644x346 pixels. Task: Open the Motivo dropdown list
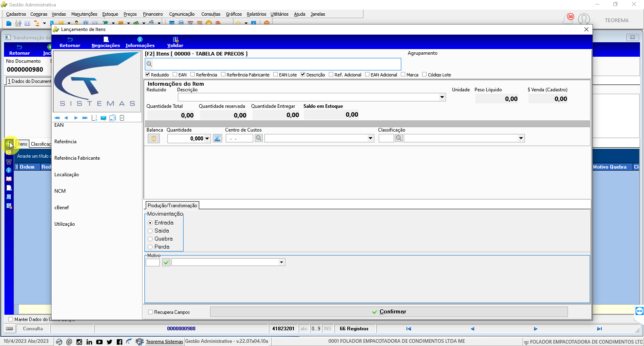click(x=281, y=262)
